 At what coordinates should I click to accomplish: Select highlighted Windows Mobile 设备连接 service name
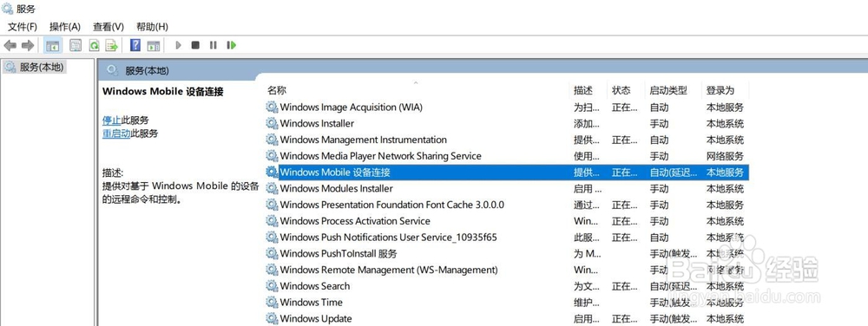[335, 172]
